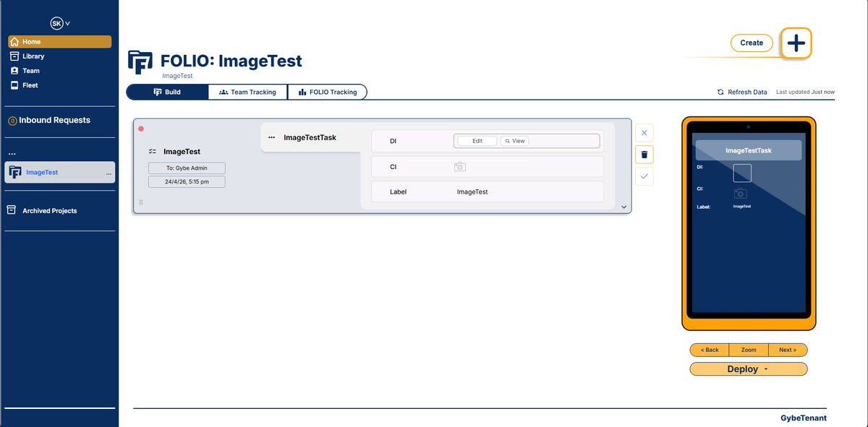868x427 pixels.
Task: Open the projects ellipsis menu in sidebar
Action: 12,154
